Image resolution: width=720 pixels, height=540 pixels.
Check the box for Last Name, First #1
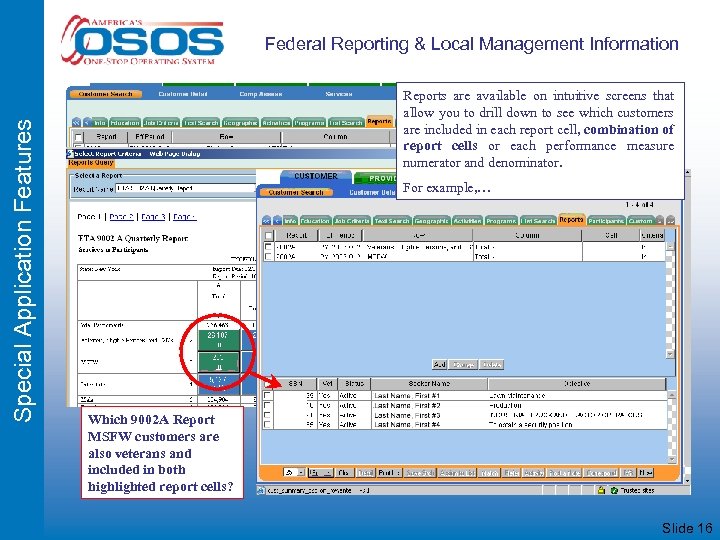click(x=267, y=395)
